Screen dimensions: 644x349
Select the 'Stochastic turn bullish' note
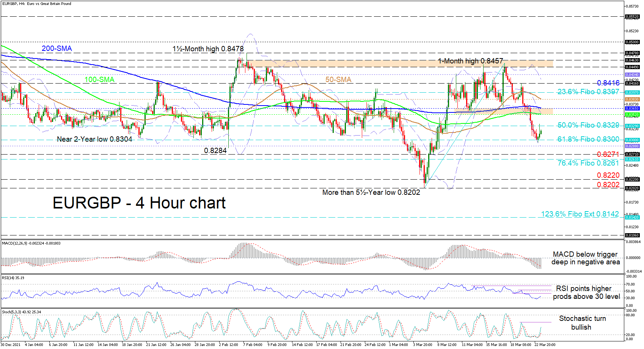[x=582, y=323]
